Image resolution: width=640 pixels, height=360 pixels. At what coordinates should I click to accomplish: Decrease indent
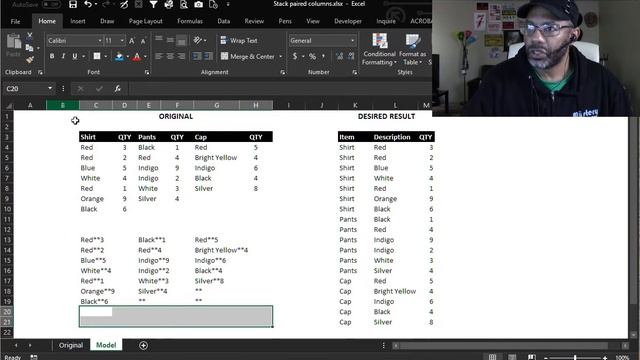click(197, 56)
